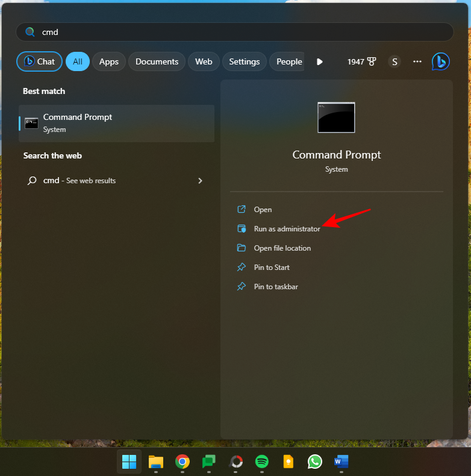Image resolution: width=471 pixels, height=476 pixels.
Task: Open the Command Prompt app
Action: (x=263, y=210)
